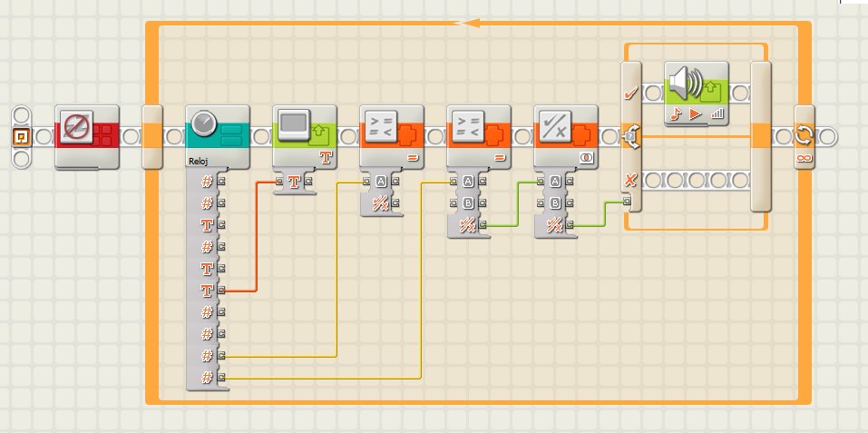Click the Reloj clock block
The image size is (868, 433).
click(x=218, y=137)
